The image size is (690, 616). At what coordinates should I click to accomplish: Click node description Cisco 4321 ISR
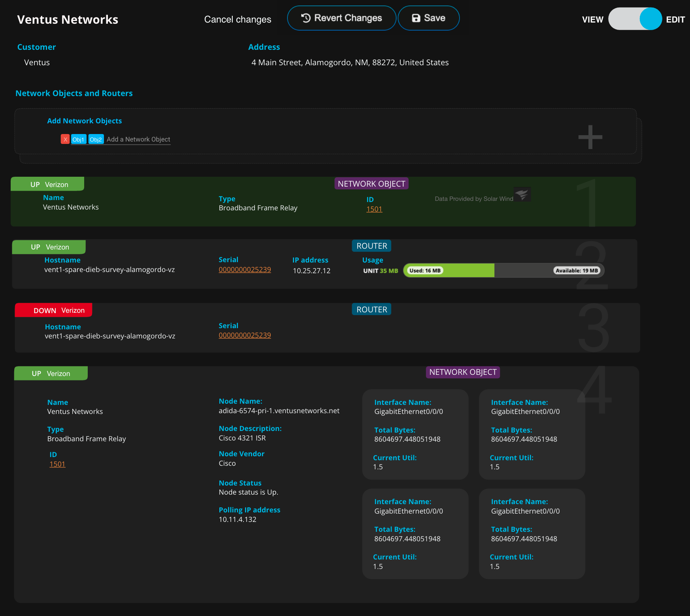click(242, 438)
